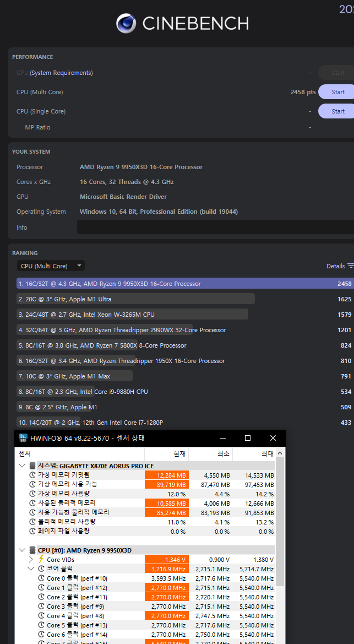Click the system chip icon beside GIGABYTE

tap(32, 466)
